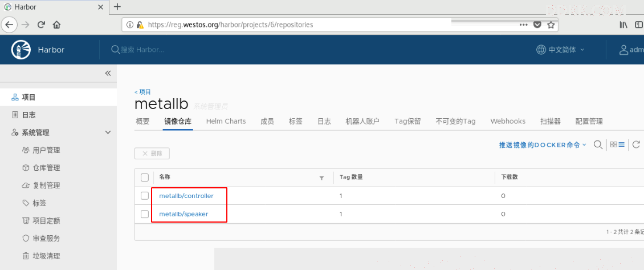Open 项目 in the sidebar
Image resolution: width=644 pixels, height=270 pixels.
[58, 97]
